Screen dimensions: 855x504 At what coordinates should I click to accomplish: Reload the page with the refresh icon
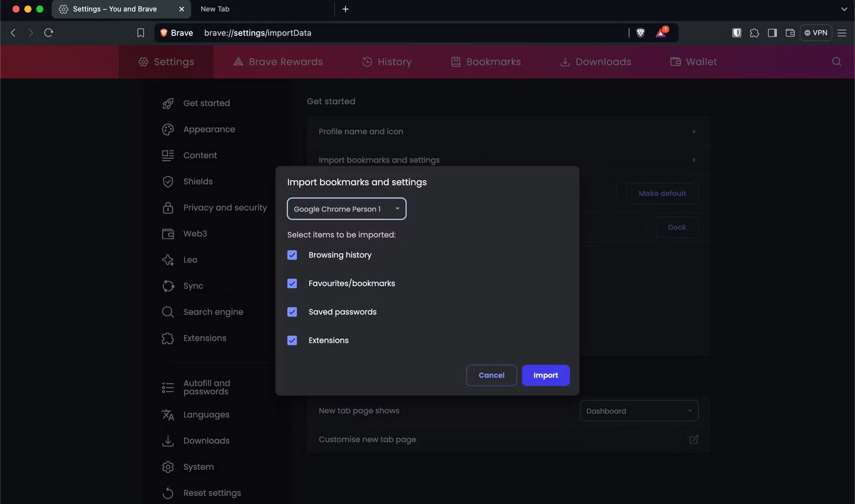48,33
